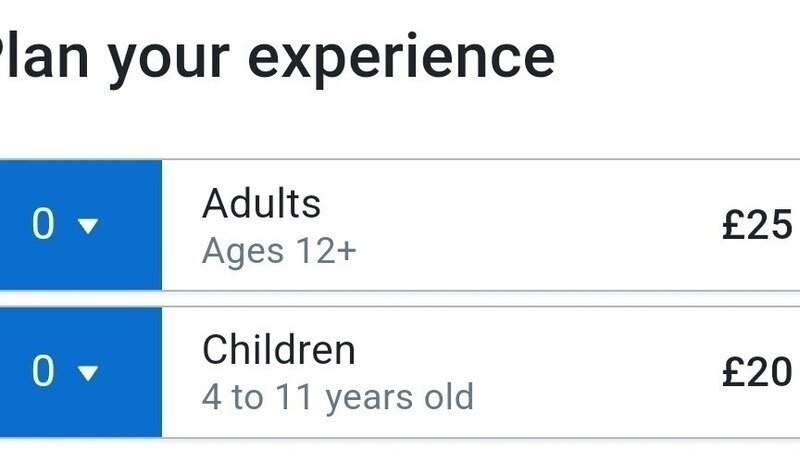Click the "Ages 12+" description text

coord(278,250)
